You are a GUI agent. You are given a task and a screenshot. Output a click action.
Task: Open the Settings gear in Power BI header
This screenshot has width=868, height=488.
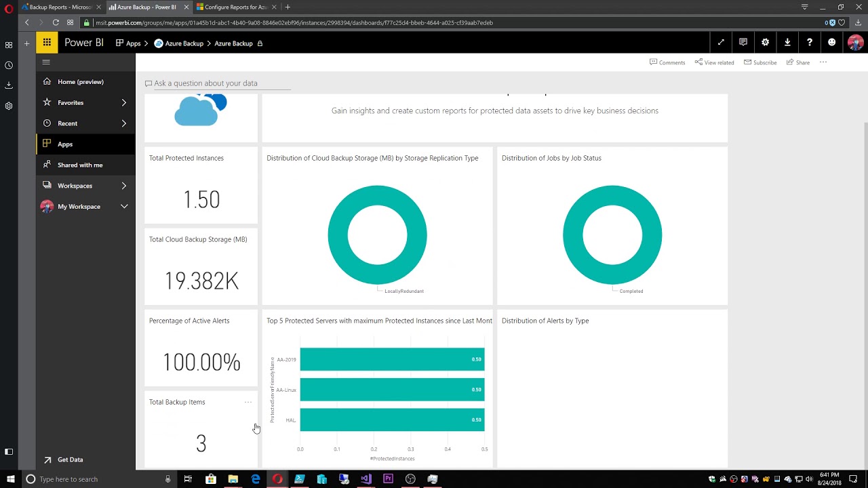tap(766, 43)
